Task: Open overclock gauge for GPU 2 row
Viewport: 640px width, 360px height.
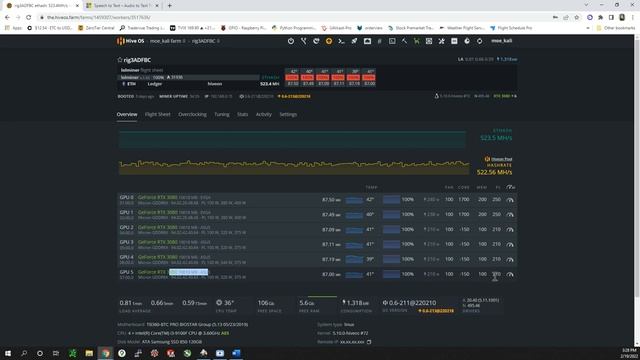Action: pos(510,230)
